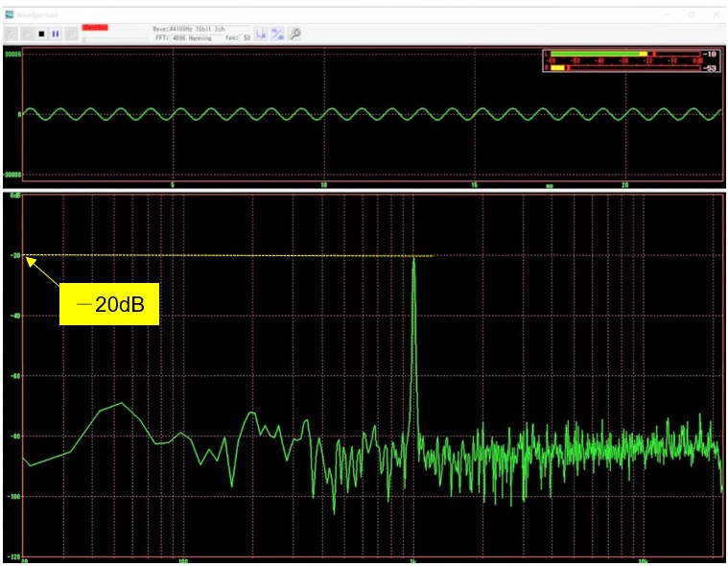
Task: Click the red Recording status indicator
Action: (95, 28)
